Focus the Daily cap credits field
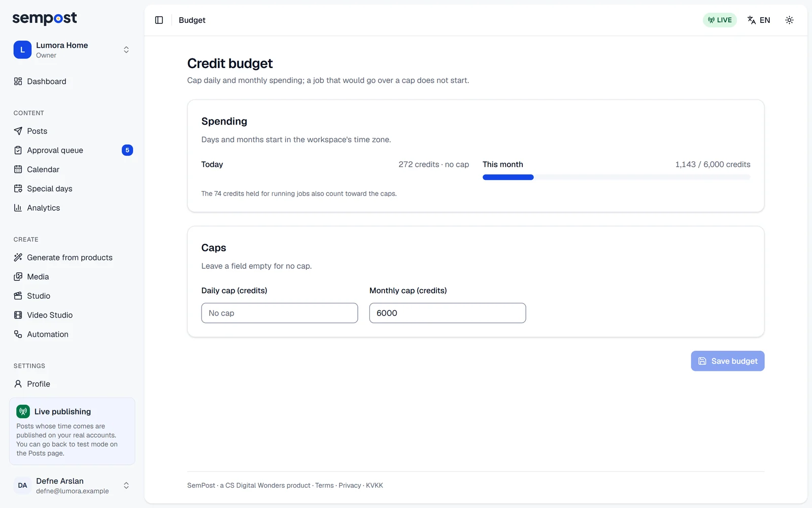The width and height of the screenshot is (812, 508). point(280,313)
